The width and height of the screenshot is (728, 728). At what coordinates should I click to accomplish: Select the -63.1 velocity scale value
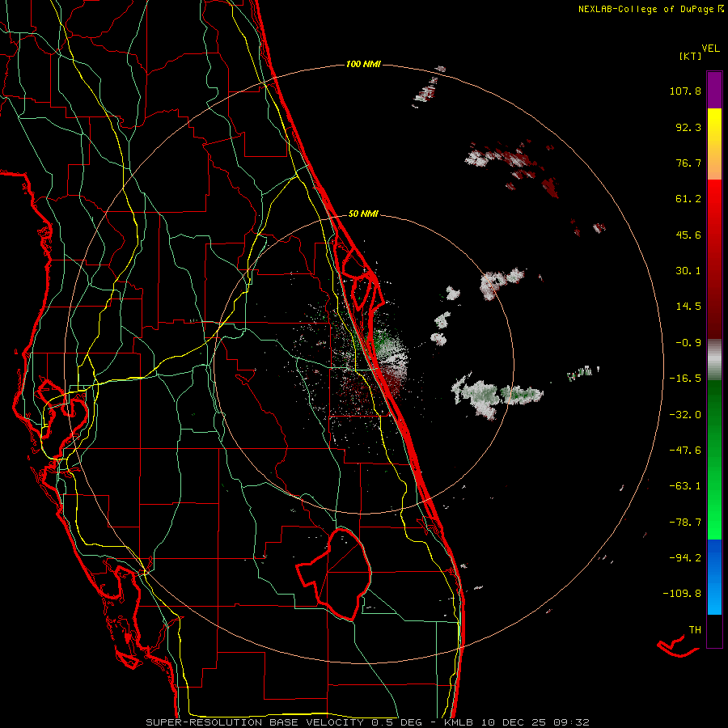pyautogui.click(x=685, y=486)
